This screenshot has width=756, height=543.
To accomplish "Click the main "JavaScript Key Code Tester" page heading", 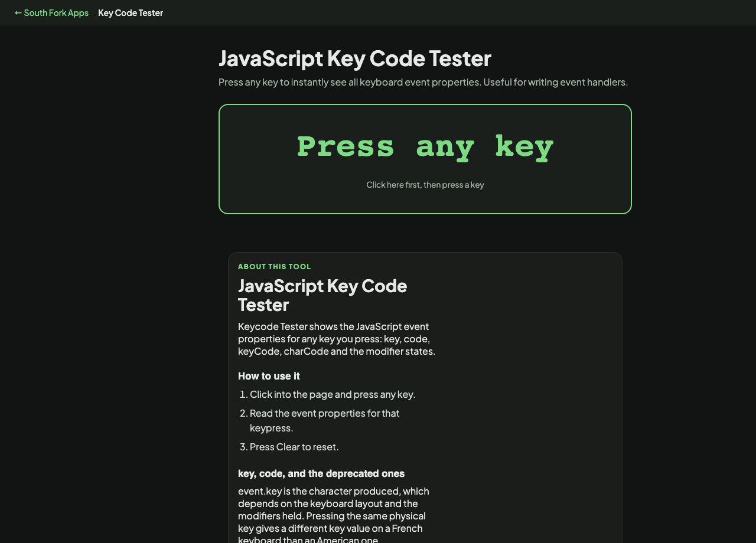I will 355,58.
